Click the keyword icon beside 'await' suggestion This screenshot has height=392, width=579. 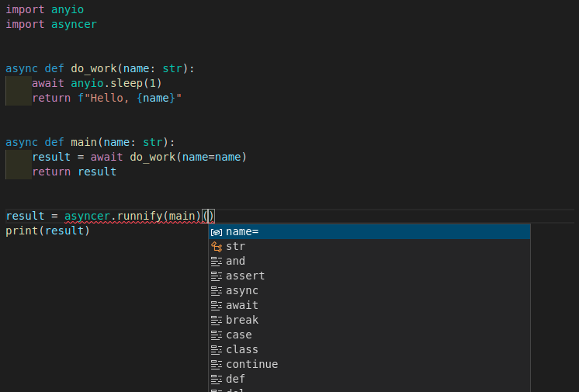(x=217, y=306)
